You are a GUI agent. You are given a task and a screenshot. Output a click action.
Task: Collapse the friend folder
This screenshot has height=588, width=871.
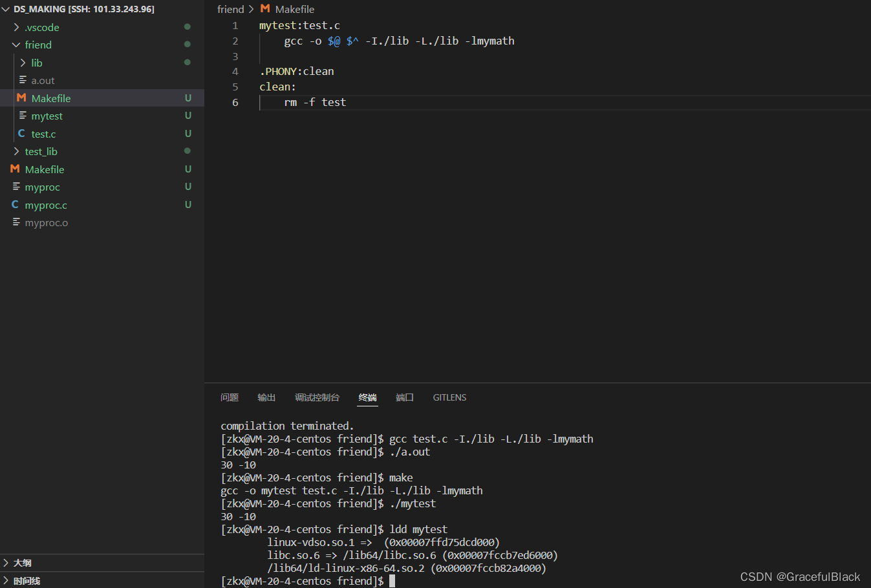click(x=16, y=45)
